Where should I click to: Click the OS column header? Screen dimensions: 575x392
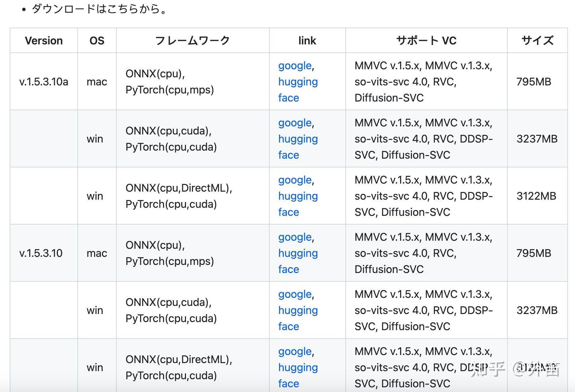point(97,41)
